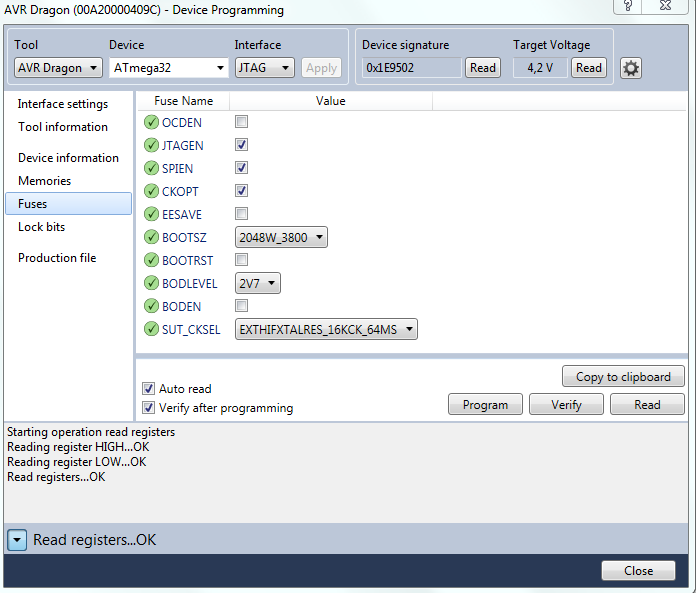
Task: Open the settings gear icon
Action: click(x=631, y=68)
